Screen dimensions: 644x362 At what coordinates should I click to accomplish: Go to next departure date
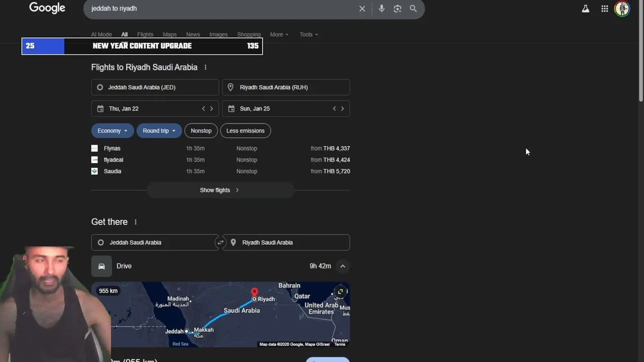coord(211,109)
